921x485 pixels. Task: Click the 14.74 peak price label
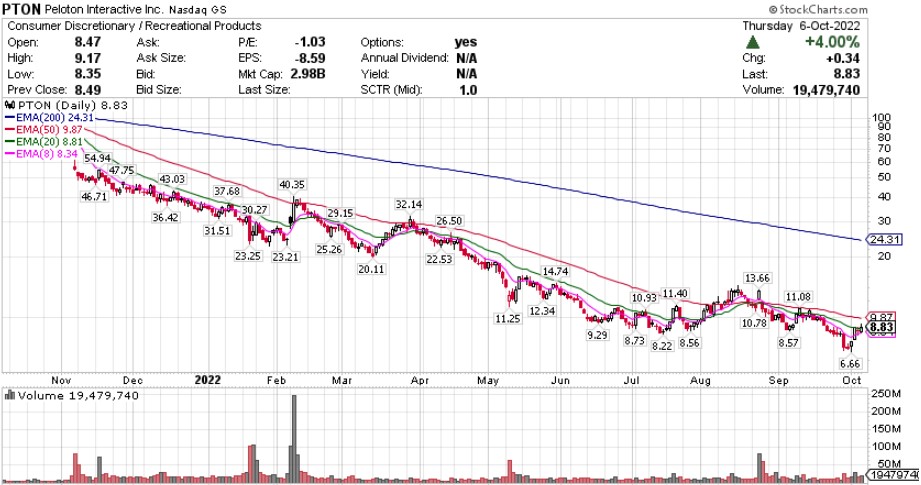pyautogui.click(x=555, y=271)
